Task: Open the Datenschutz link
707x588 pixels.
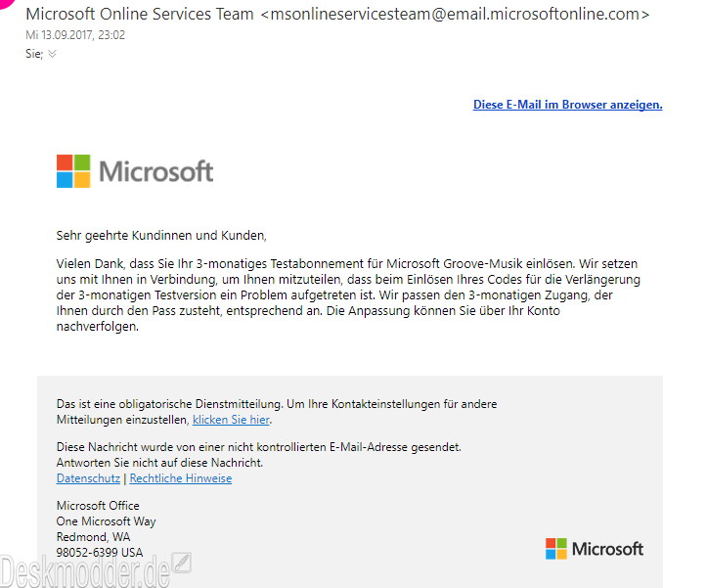Action: pos(88,478)
